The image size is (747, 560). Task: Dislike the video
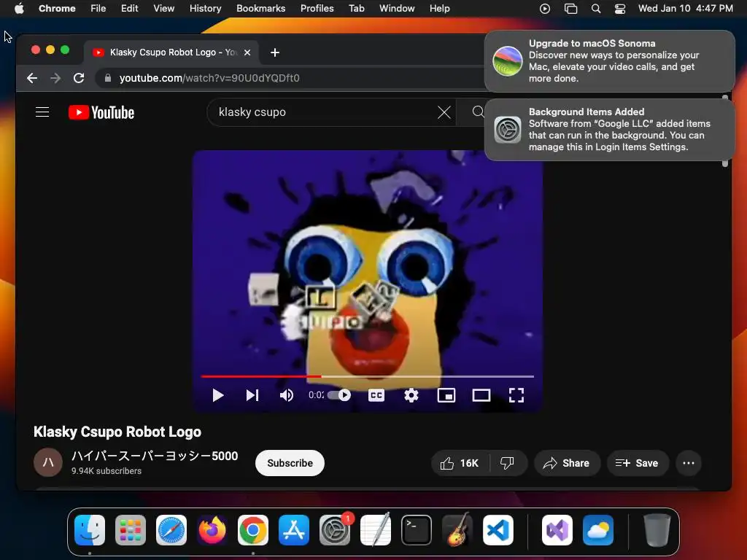point(508,463)
